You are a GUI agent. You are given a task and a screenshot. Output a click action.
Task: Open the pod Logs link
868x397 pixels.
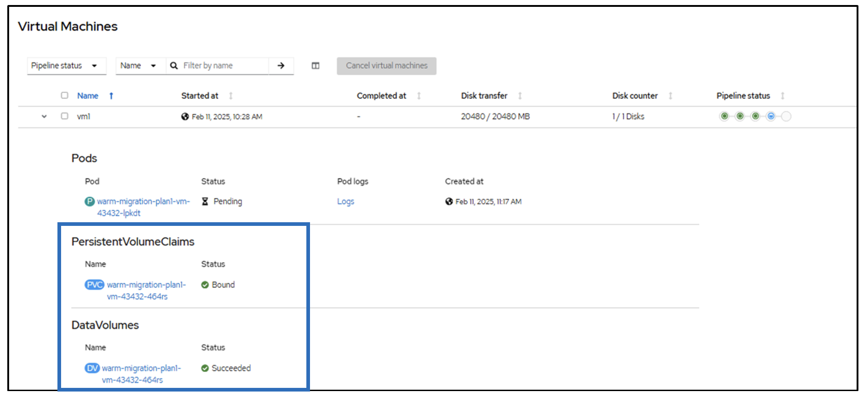coord(345,202)
